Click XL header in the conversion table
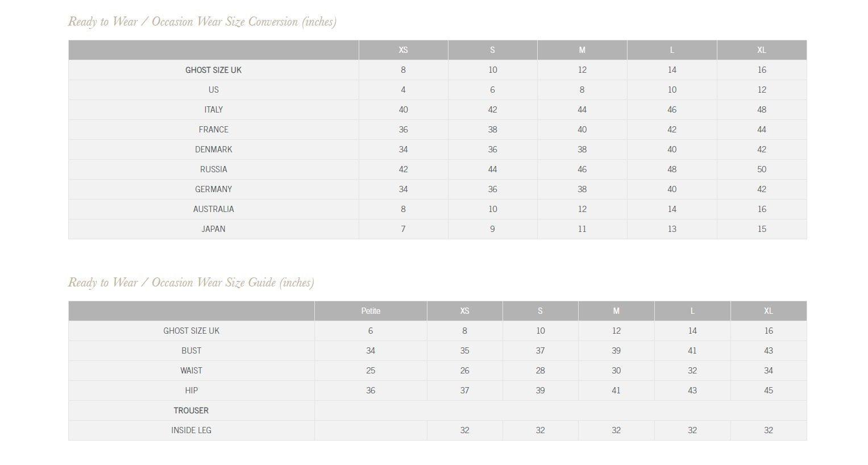 [x=762, y=50]
